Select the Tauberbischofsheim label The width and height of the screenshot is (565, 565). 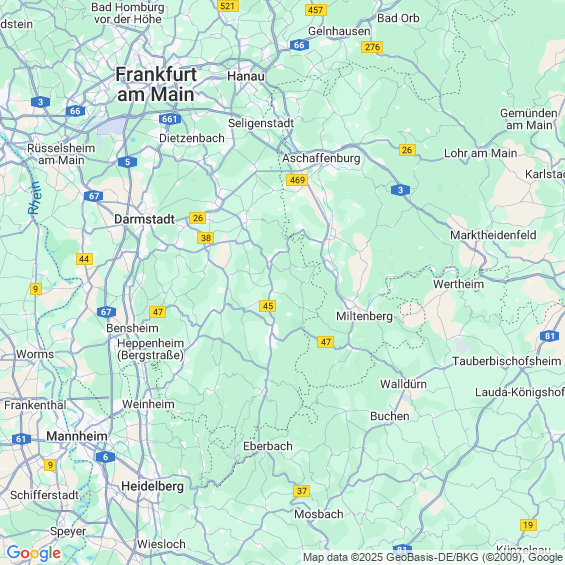[507, 361]
